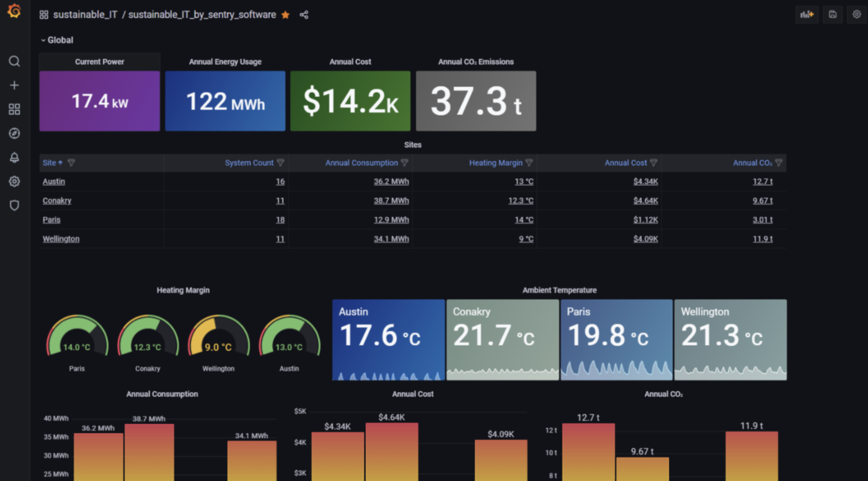Open the Austin site link in the table
Image resolution: width=868 pixels, height=481 pixels.
click(53, 181)
